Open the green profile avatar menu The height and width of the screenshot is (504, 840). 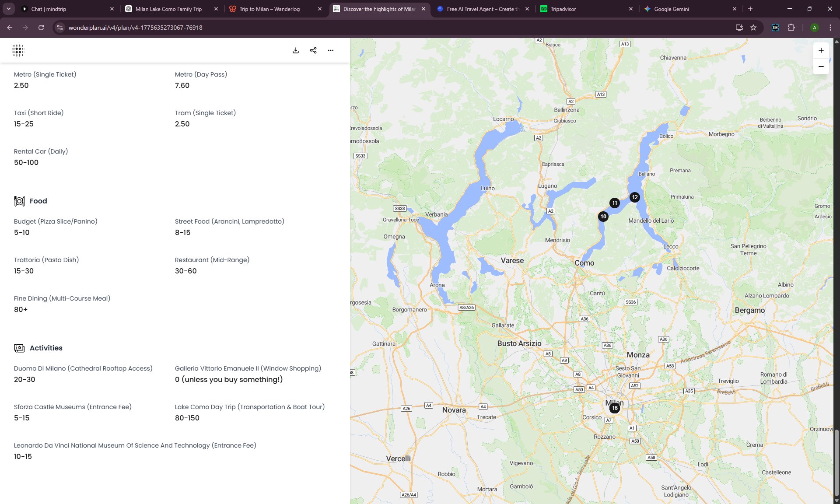tap(815, 28)
